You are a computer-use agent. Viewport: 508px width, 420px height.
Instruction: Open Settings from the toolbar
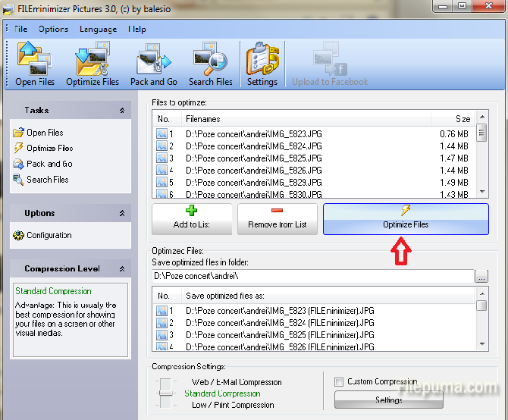pyautogui.click(x=262, y=64)
